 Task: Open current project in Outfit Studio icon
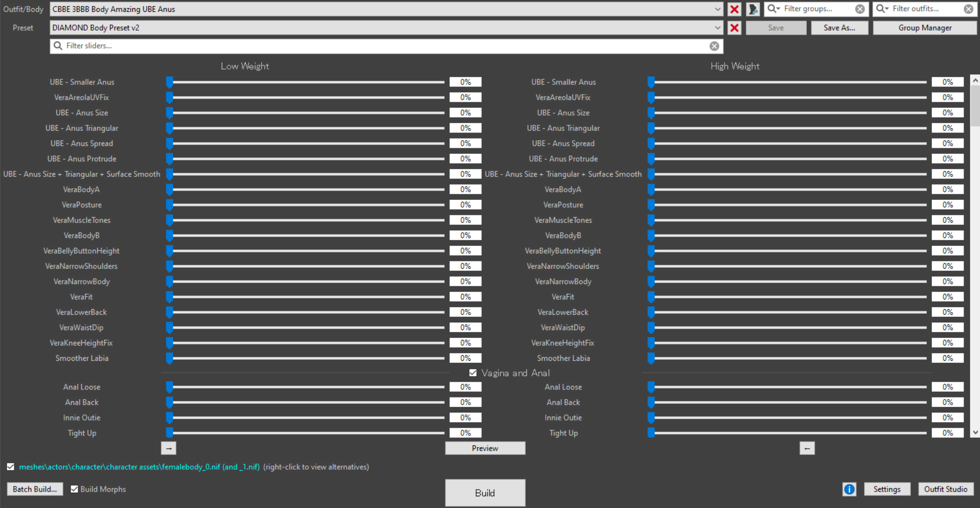(753, 9)
